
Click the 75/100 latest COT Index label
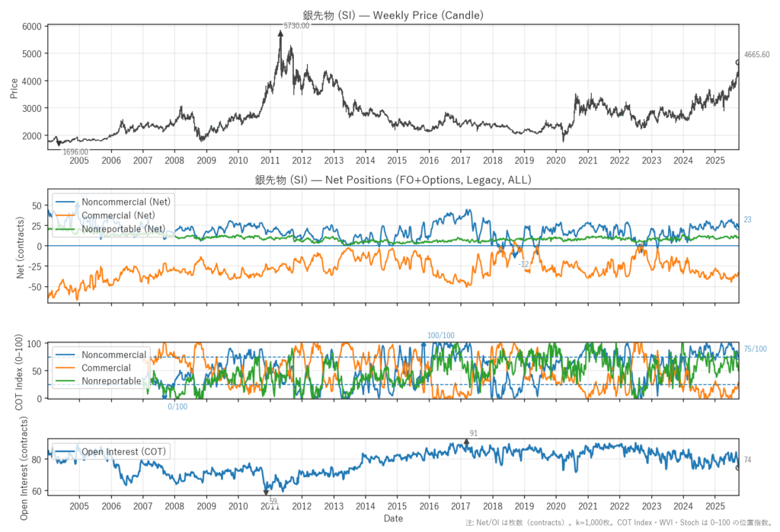(x=755, y=349)
